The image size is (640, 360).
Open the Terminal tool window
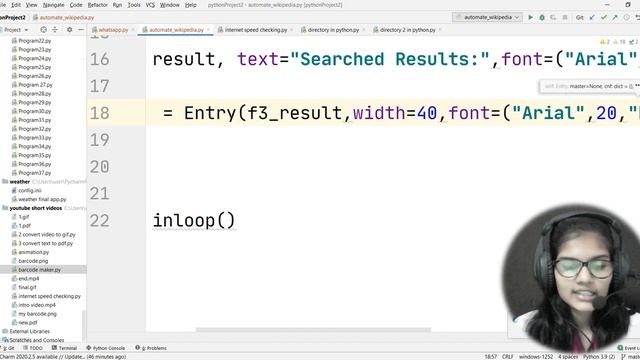pyautogui.click(x=64, y=348)
